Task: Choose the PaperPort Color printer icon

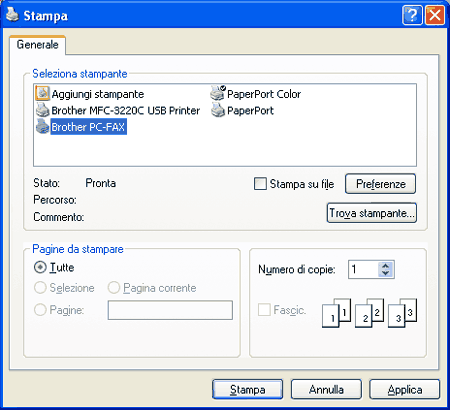Action: [x=218, y=93]
